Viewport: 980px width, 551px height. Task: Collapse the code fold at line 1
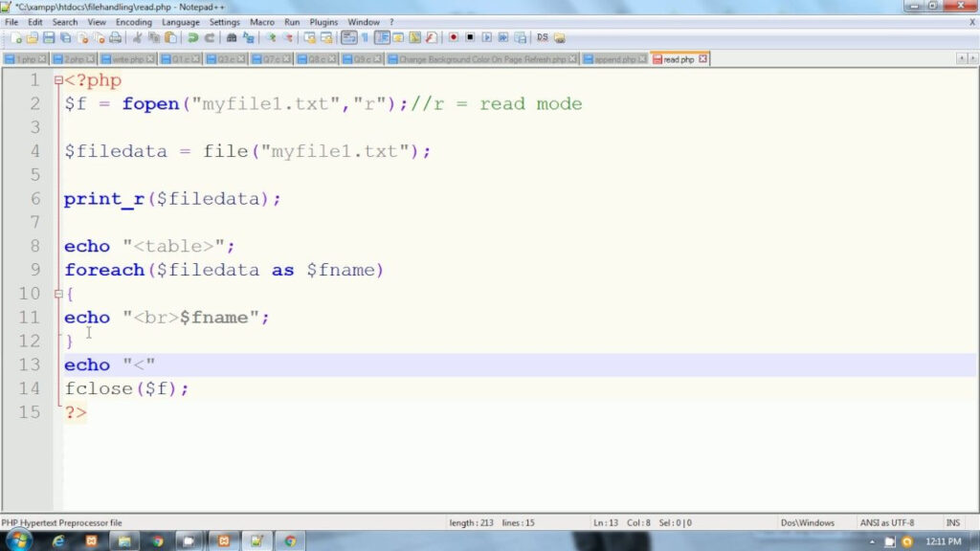(x=58, y=80)
